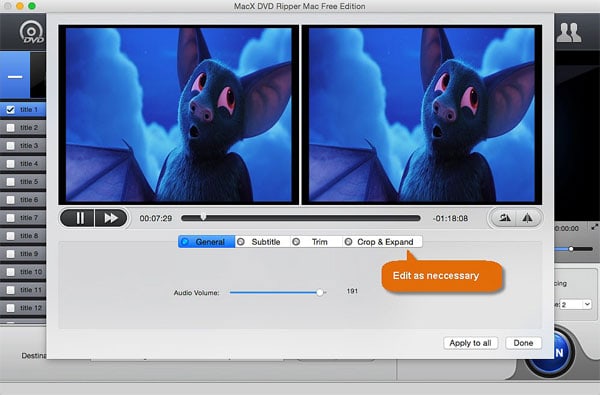
Task: Click fullscreen expand icon in main window
Action: coord(595,227)
